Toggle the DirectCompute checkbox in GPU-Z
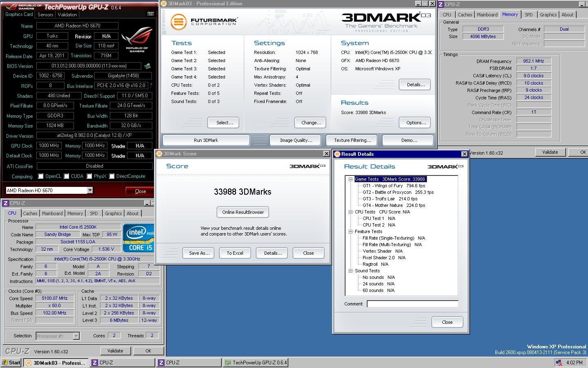Screen dimensions: 588x368 pyautogui.click(x=111, y=176)
